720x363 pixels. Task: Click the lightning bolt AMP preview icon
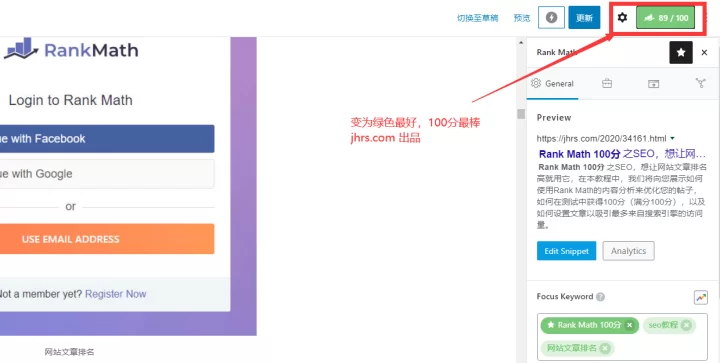point(551,18)
